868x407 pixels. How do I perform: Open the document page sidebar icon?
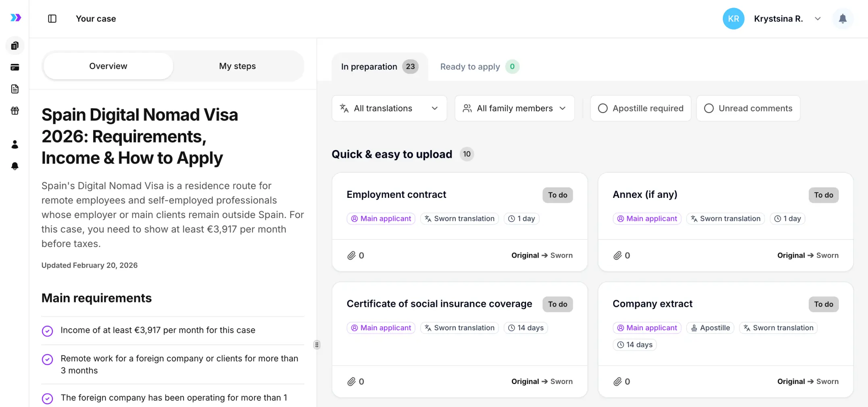coord(15,89)
